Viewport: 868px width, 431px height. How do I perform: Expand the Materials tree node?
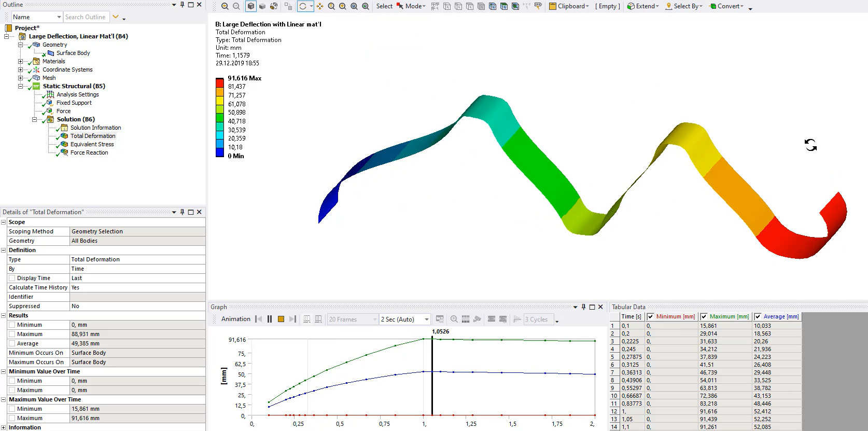[x=20, y=61]
